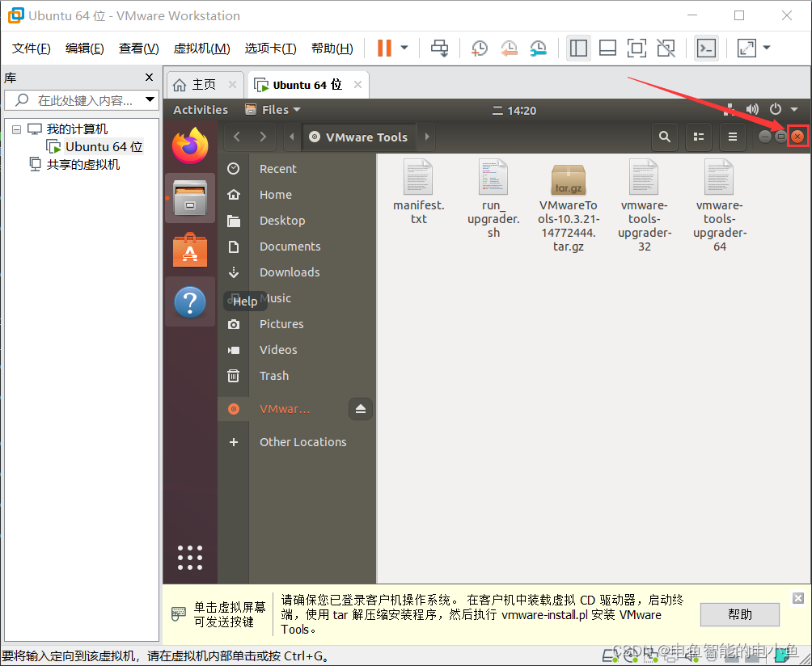Open Recent in the Files sidebar

[x=296, y=169]
